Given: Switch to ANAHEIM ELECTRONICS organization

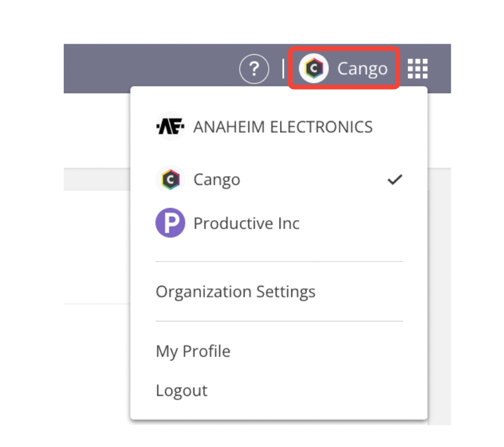Looking at the screenshot, I should coord(283,127).
